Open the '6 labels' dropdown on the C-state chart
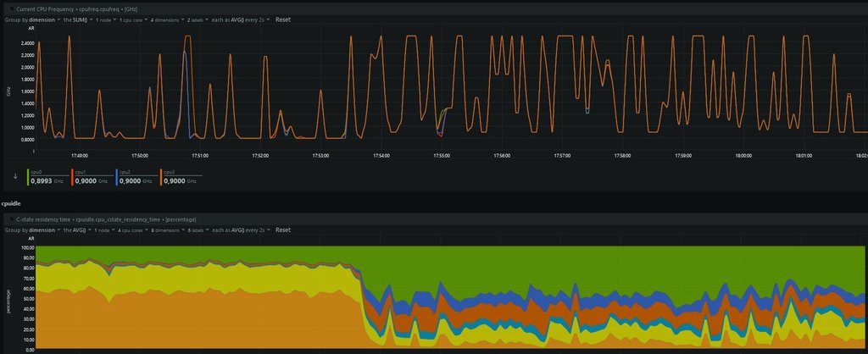Image resolution: width=868 pixels, height=354 pixels. pos(201,230)
